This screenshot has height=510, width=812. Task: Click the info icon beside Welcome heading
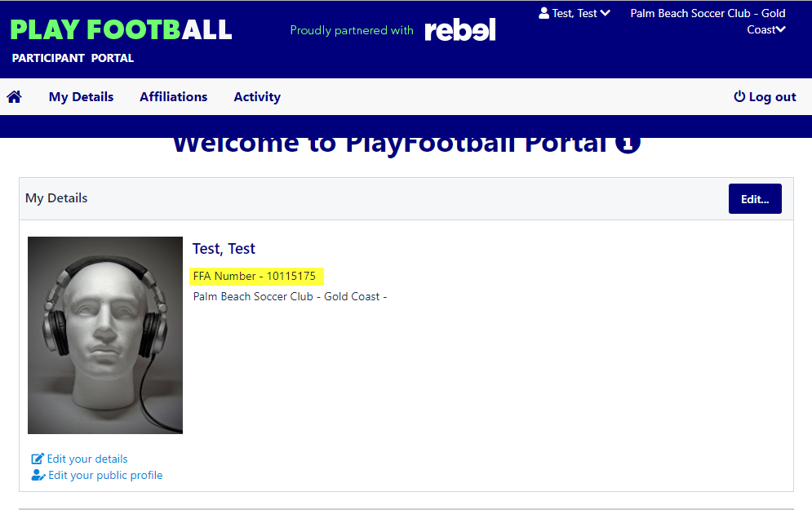pos(628,144)
